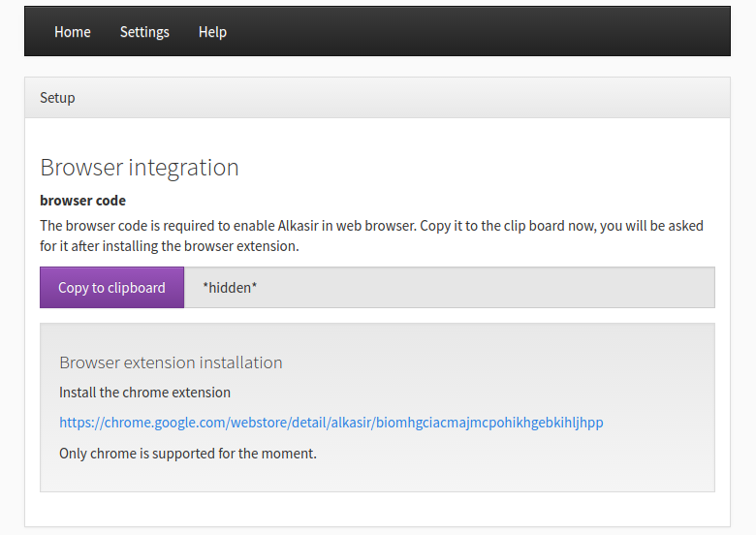Click the Setup panel header
This screenshot has height=535, width=756.
[57, 98]
